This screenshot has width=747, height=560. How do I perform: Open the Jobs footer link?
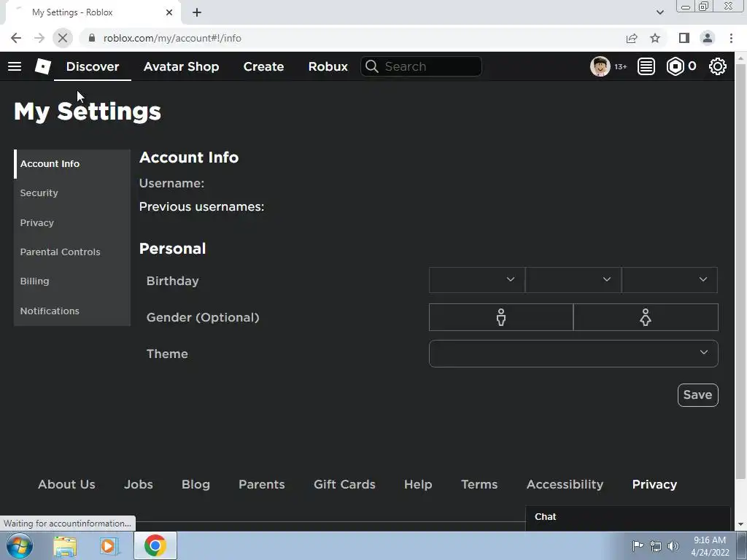[138, 484]
